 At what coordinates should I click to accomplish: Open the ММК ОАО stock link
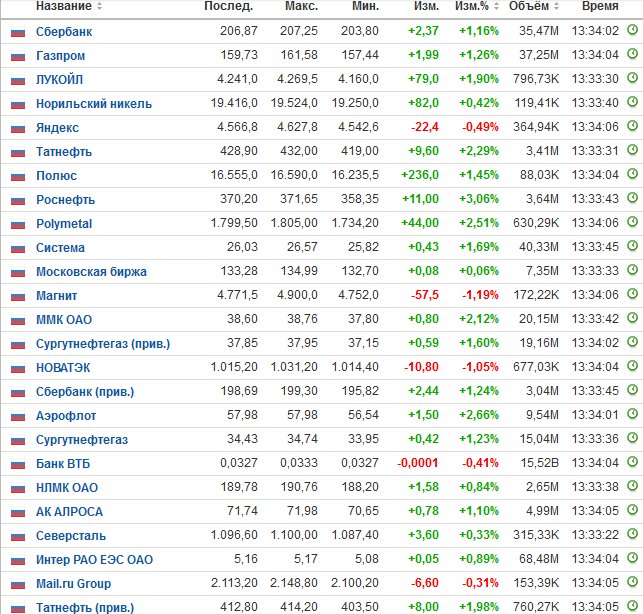coord(64,320)
